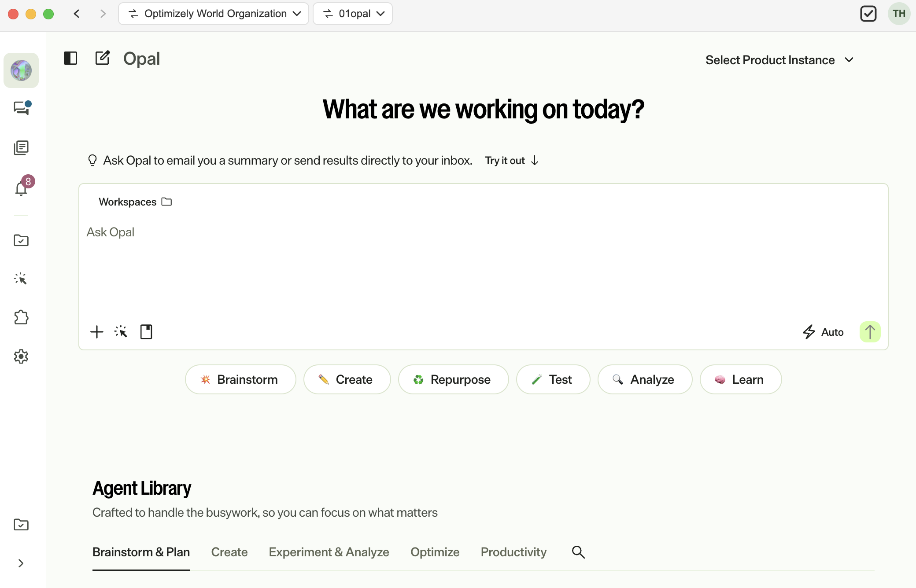Screen dimensions: 916x588
Task: Click the Repurpose suggestion chip
Action: tap(454, 379)
